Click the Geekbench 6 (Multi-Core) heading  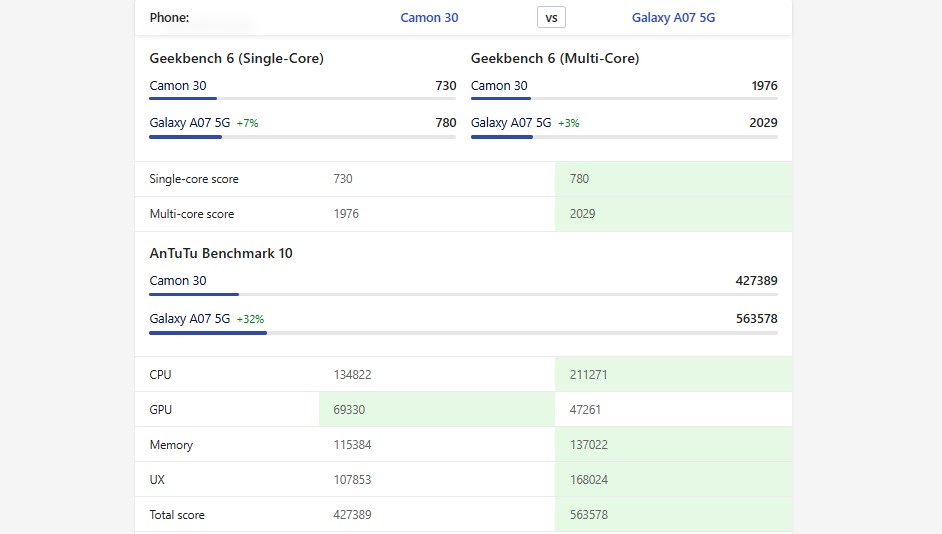coord(554,59)
